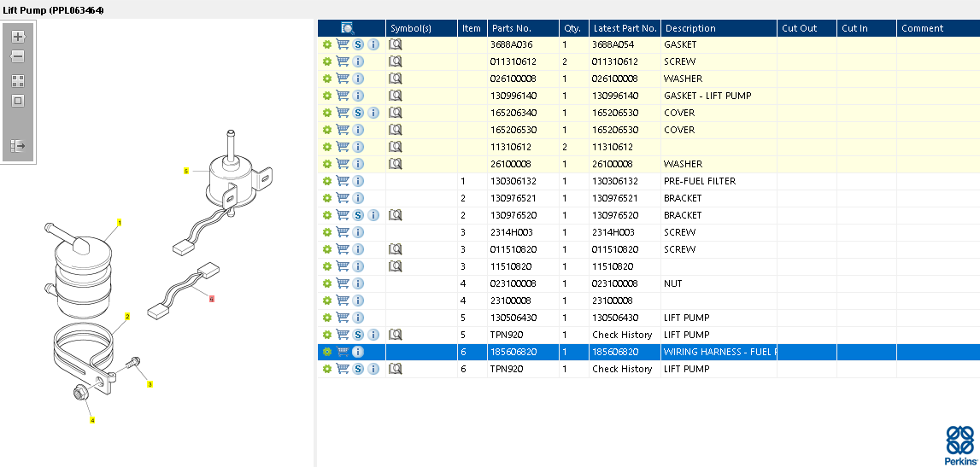Click Check History for item 5 TPN920
This screenshot has height=467, width=980.
tap(622, 335)
